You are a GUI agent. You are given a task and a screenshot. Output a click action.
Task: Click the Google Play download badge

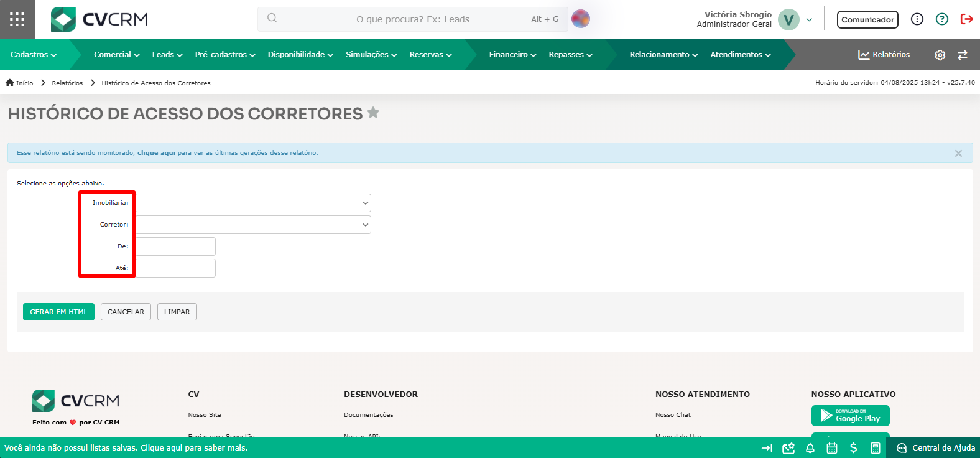851,416
